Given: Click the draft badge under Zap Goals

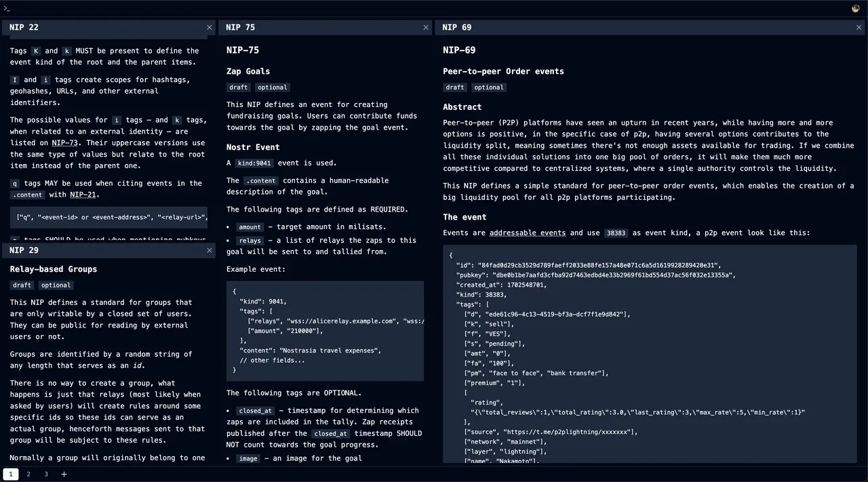Looking at the screenshot, I should 238,87.
